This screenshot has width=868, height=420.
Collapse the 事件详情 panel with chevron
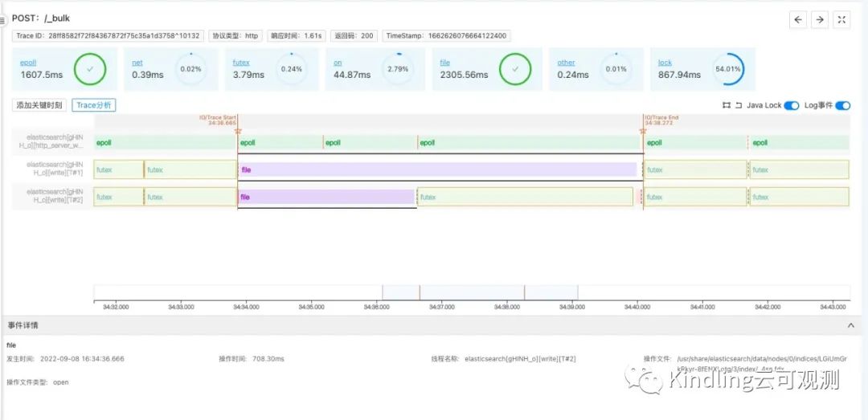851,325
